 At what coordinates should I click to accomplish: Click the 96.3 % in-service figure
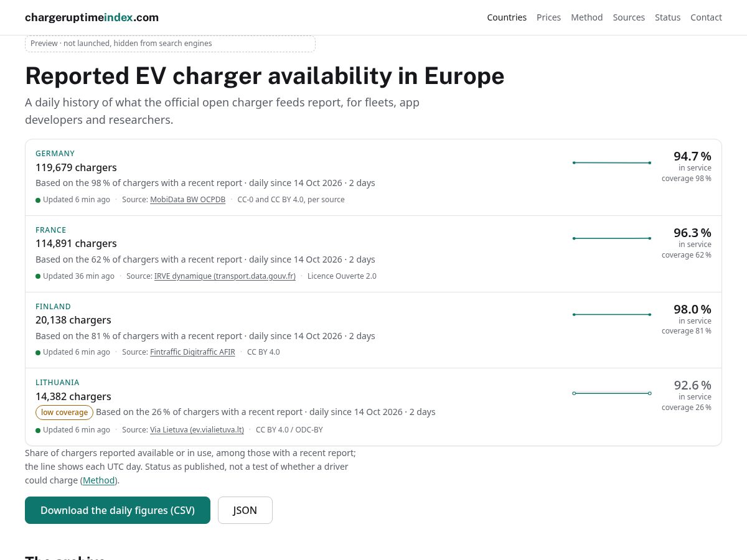692,233
